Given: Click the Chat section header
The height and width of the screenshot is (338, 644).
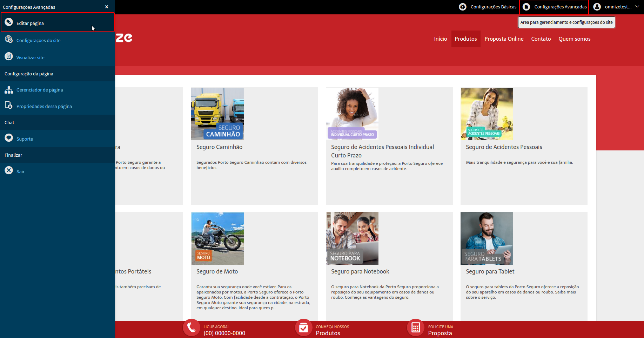Looking at the screenshot, I should pyautogui.click(x=9, y=122).
